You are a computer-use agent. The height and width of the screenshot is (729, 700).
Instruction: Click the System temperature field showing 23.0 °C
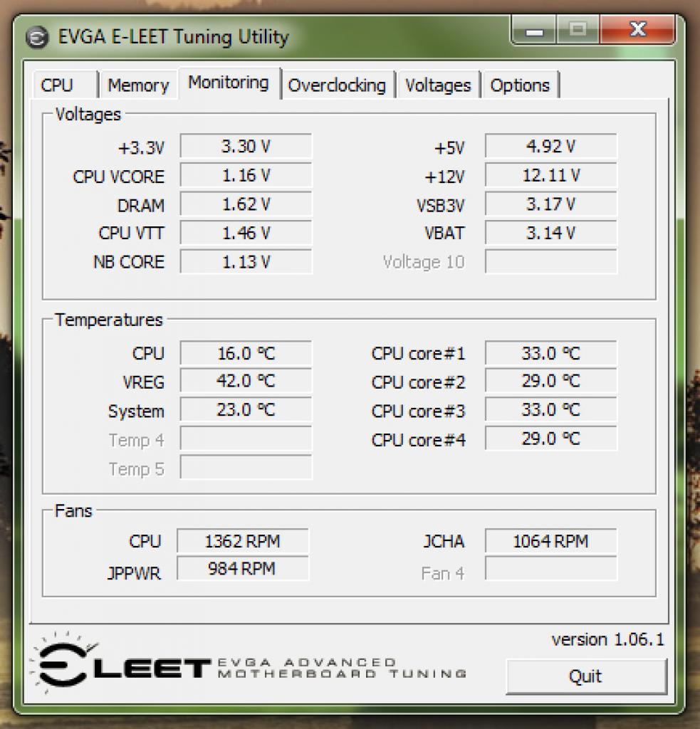click(x=246, y=410)
